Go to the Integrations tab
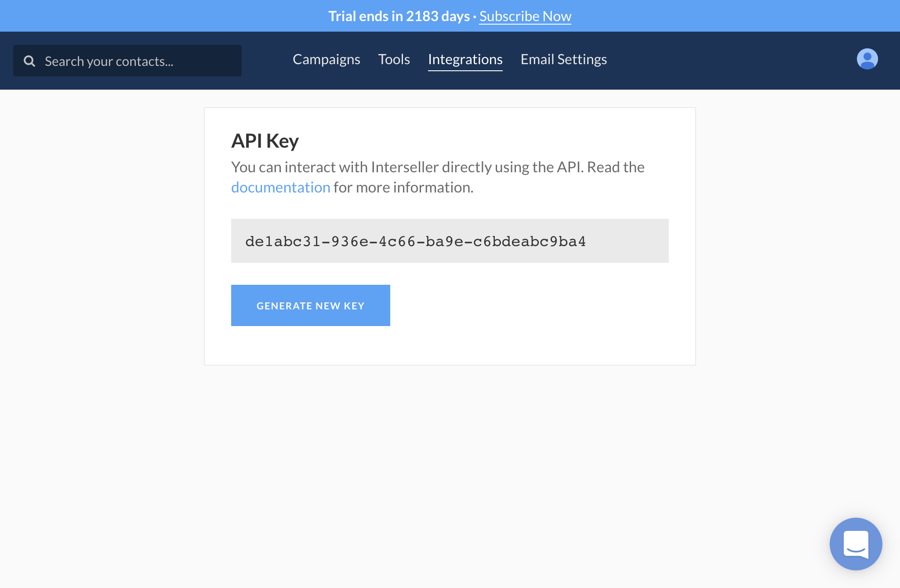This screenshot has width=900, height=588. coord(465,59)
